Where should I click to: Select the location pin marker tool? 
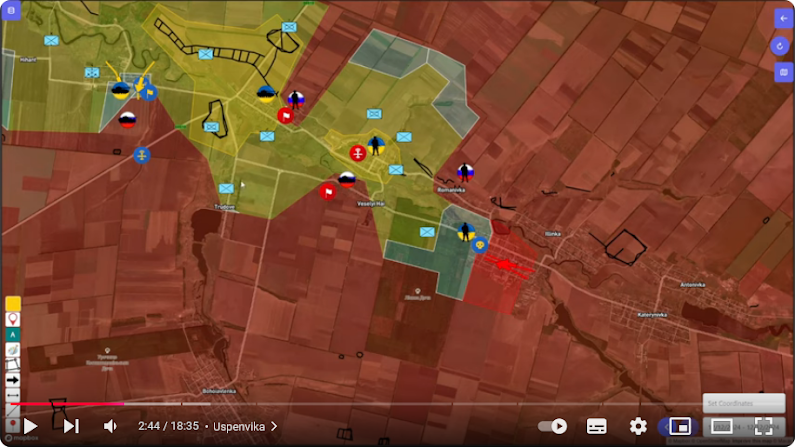[x=13, y=319]
